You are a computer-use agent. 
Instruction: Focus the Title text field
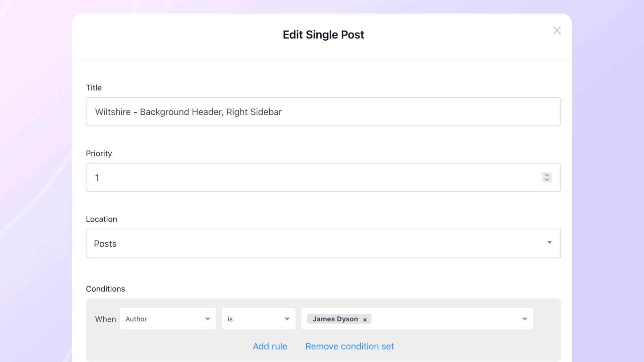pos(323,112)
